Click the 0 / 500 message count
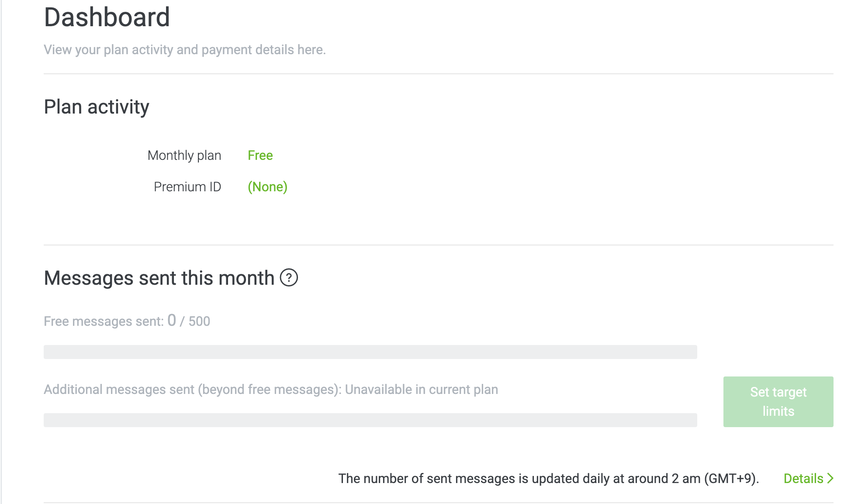851x504 pixels. click(x=189, y=321)
